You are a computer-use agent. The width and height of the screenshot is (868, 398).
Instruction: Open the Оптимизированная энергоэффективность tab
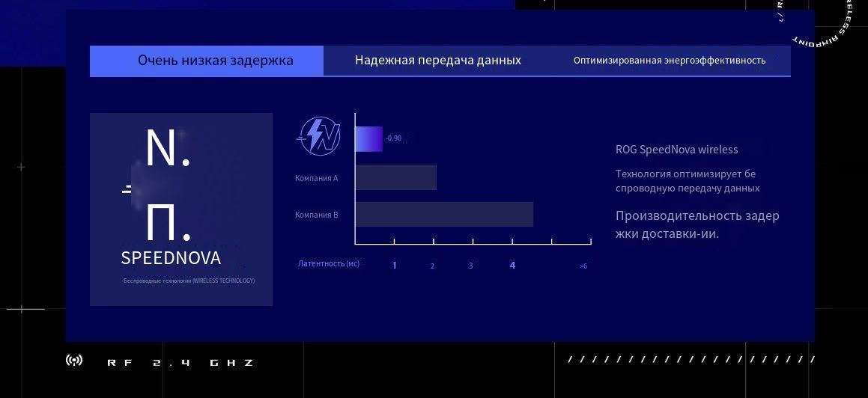tap(669, 61)
